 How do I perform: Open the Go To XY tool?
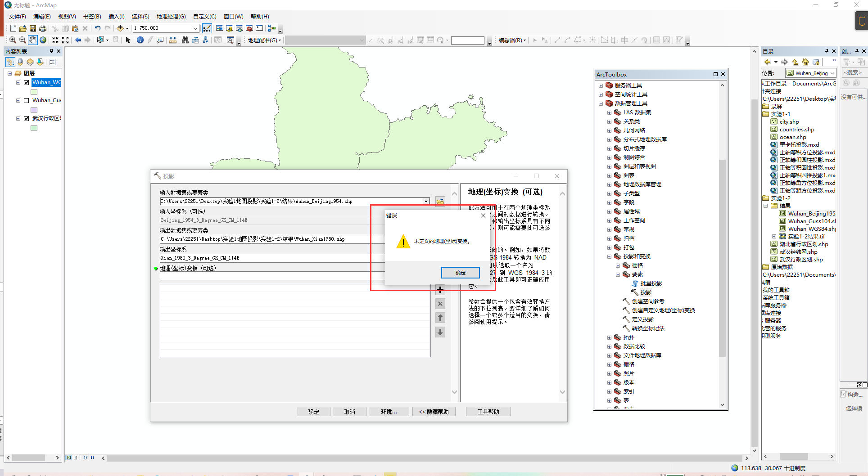(x=205, y=40)
